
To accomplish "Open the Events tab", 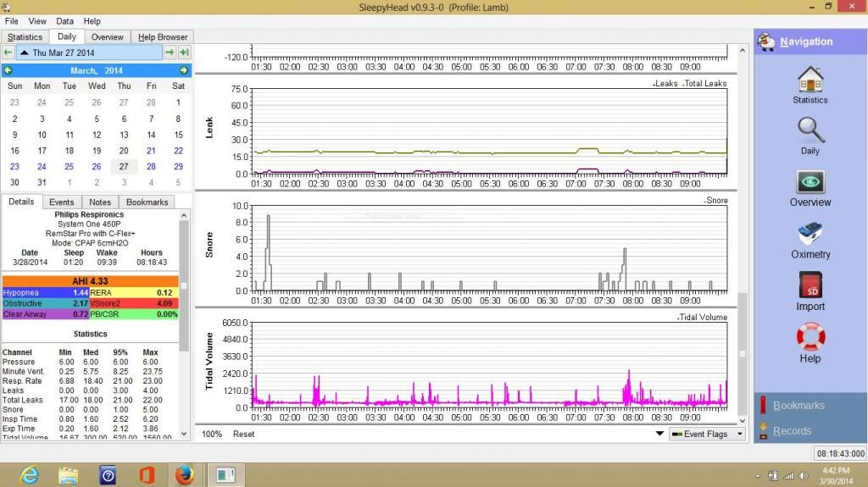I will [x=61, y=202].
